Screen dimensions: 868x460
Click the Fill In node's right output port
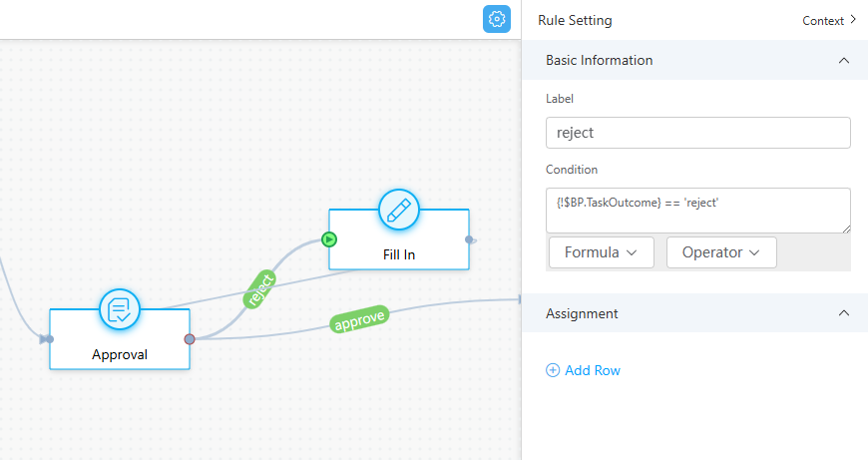pyautogui.click(x=469, y=239)
